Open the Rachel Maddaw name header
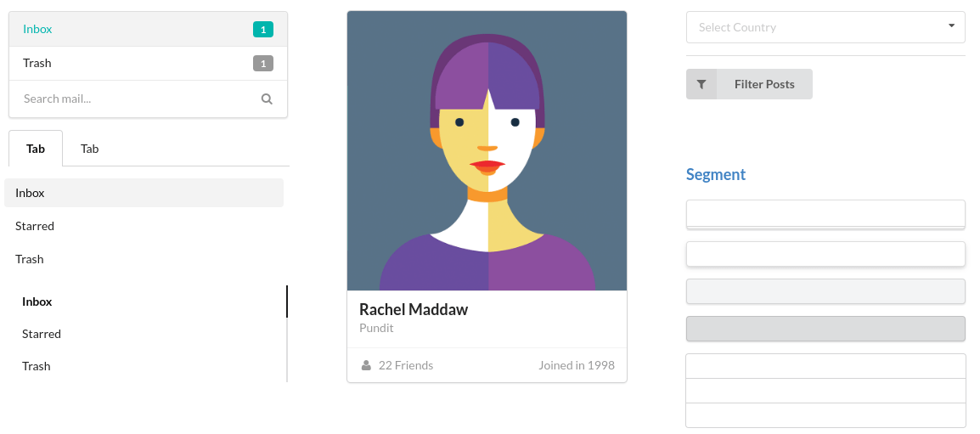This screenshot has height=434, width=980. [x=414, y=309]
